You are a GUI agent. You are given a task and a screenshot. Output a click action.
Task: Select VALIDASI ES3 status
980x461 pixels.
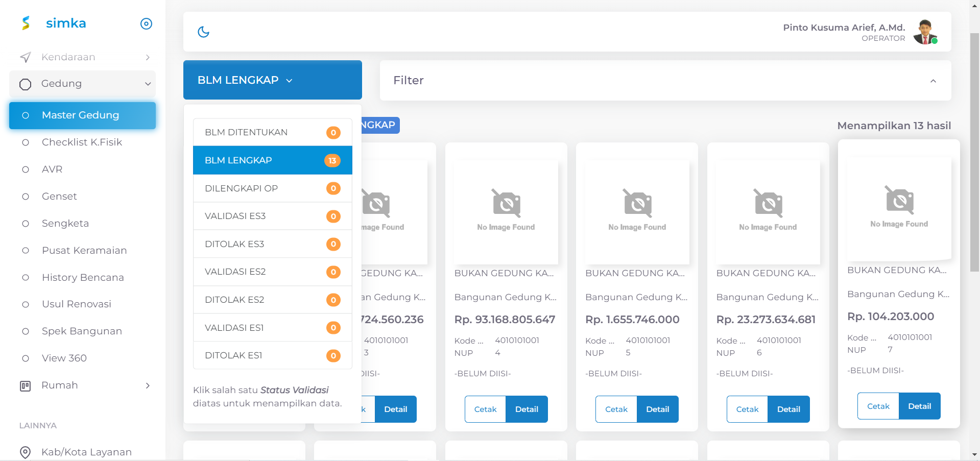point(273,216)
